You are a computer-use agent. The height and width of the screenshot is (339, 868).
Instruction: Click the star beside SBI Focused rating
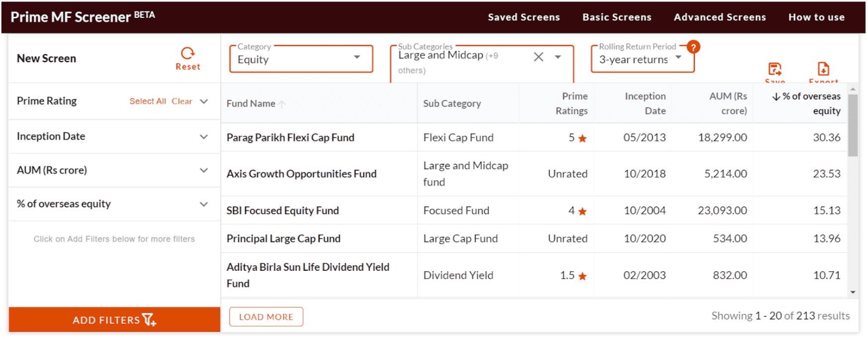pyautogui.click(x=583, y=212)
